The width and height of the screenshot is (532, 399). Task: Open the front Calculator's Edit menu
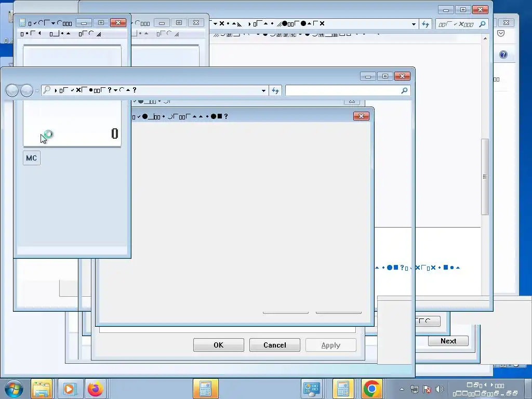point(60,34)
